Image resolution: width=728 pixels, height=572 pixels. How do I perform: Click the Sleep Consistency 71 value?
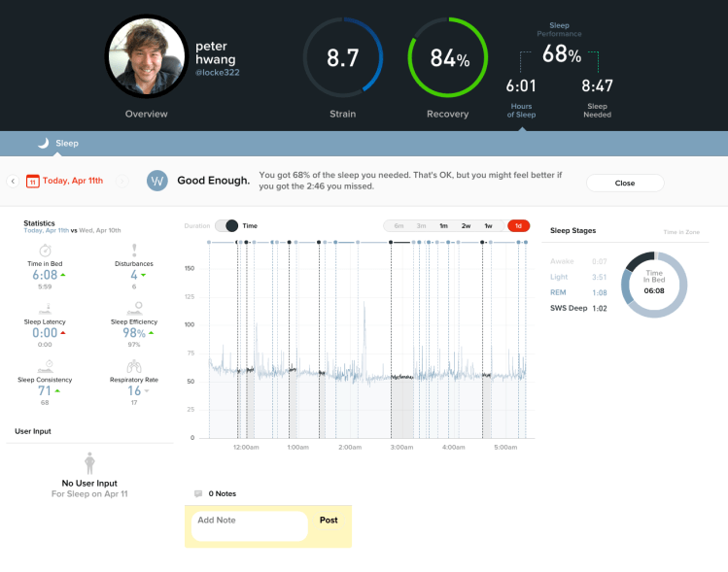(45, 391)
